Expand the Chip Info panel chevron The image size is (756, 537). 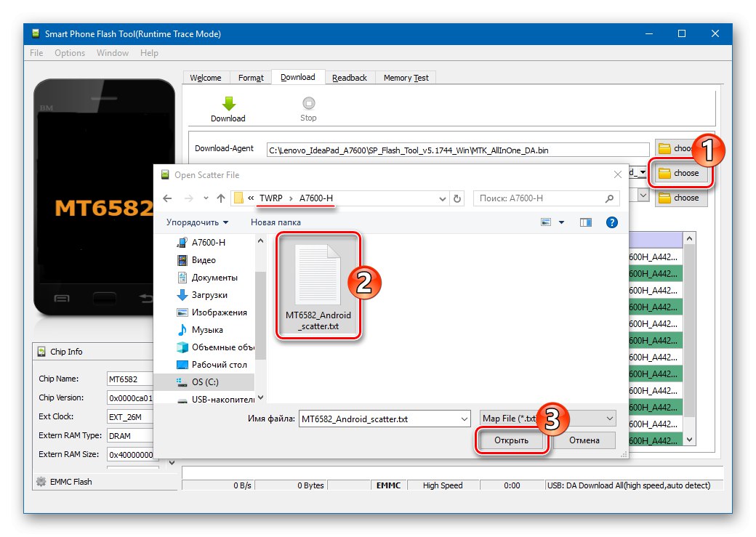coord(172,463)
